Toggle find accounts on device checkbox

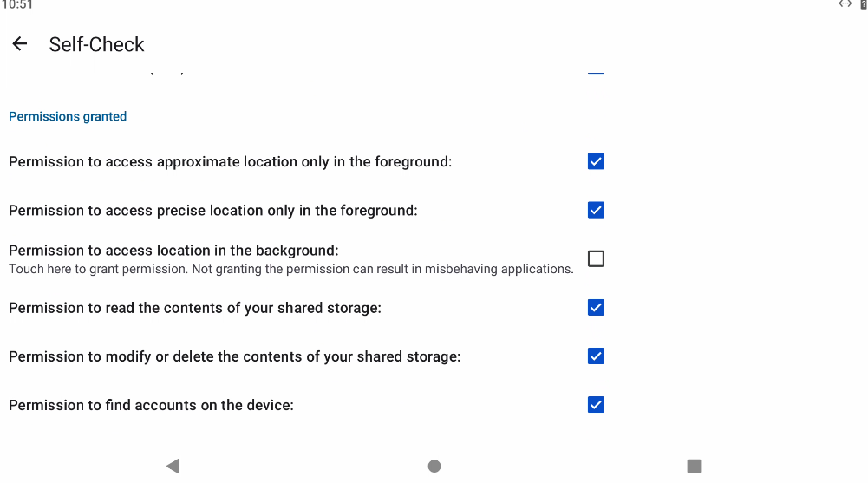596,404
